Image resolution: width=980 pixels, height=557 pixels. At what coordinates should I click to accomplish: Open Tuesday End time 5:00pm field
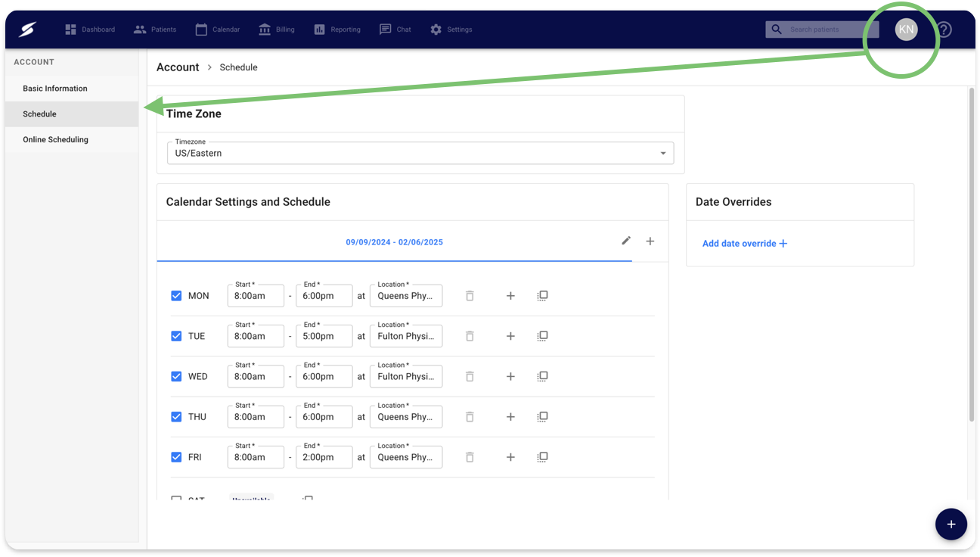tap(324, 336)
